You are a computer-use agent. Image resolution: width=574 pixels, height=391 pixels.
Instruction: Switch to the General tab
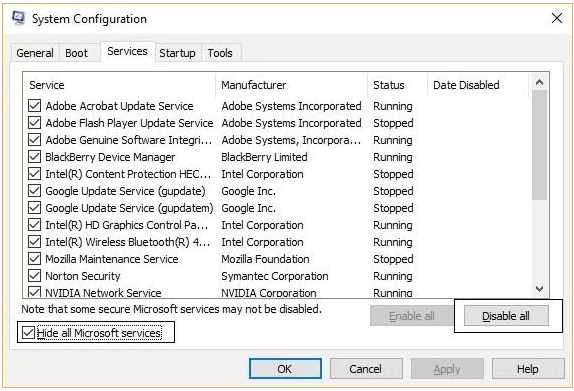click(35, 53)
